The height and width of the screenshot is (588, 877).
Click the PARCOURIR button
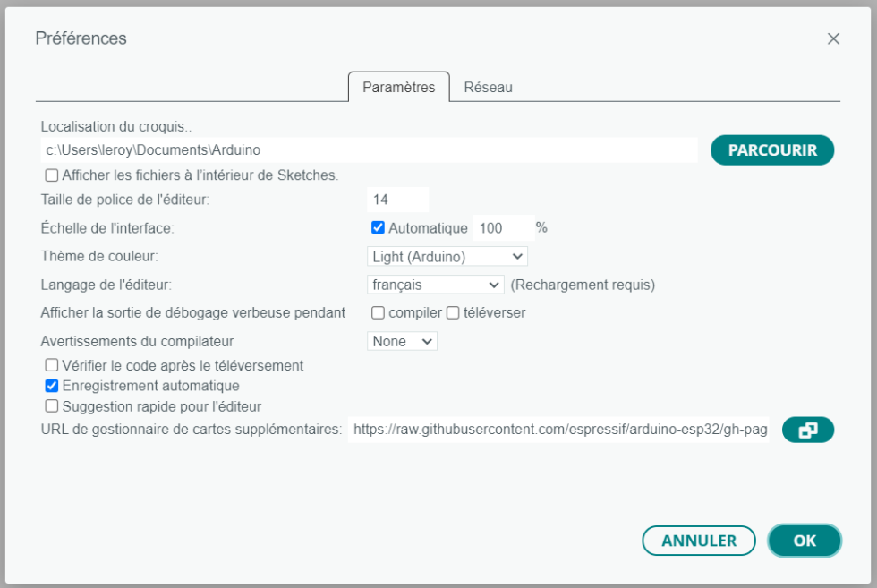tap(771, 150)
